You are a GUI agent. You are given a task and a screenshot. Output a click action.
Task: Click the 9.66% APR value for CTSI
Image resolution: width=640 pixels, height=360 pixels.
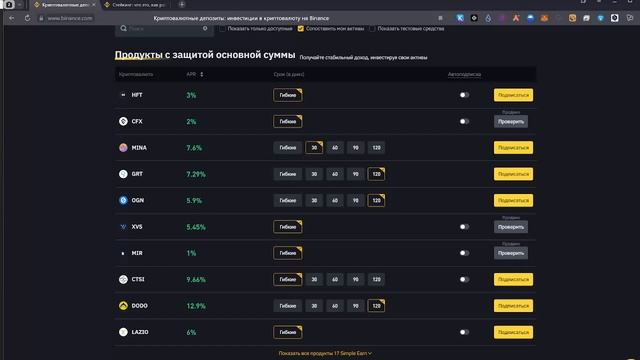(x=196, y=280)
